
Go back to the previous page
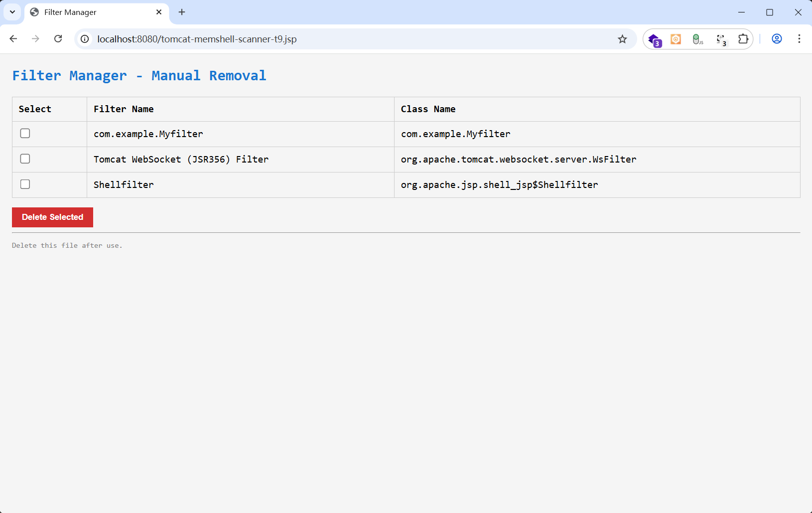click(13, 39)
